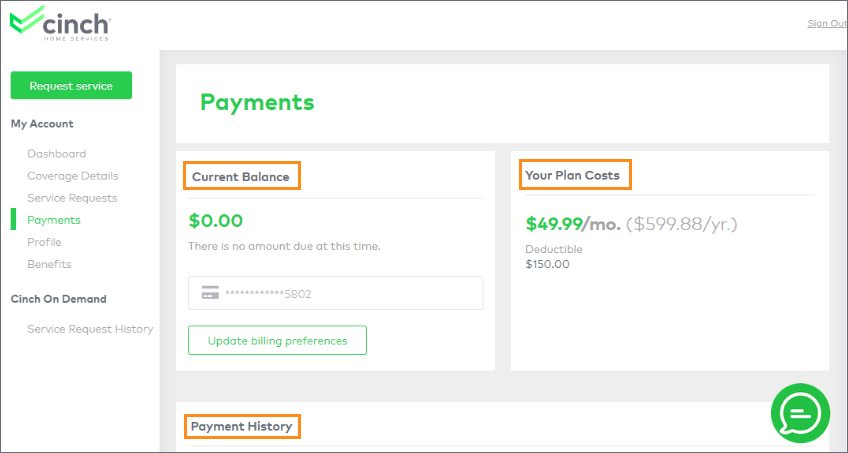Open Service Requests menu item
The image size is (848, 453).
click(72, 198)
